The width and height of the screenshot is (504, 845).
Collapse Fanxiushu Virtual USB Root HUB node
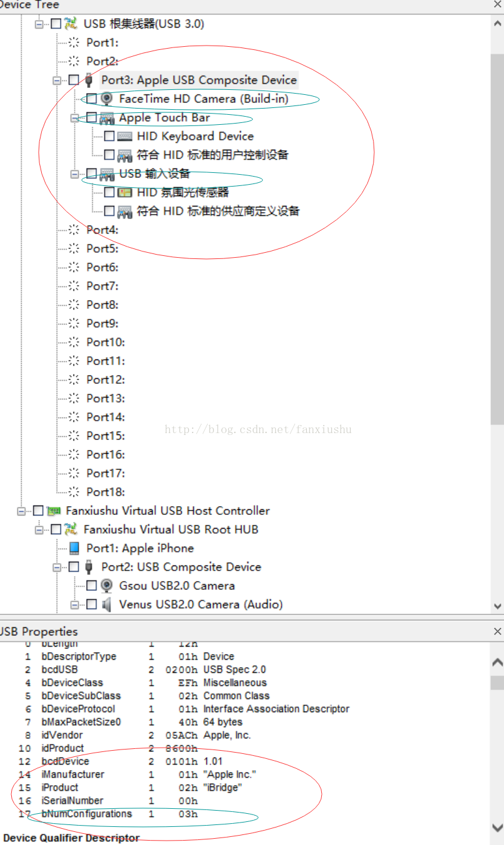pos(39,529)
